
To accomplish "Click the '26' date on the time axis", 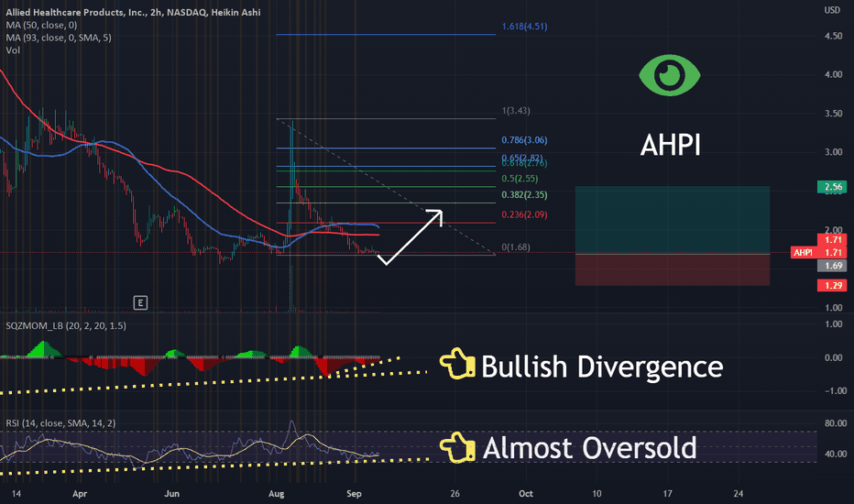I will tap(454, 494).
